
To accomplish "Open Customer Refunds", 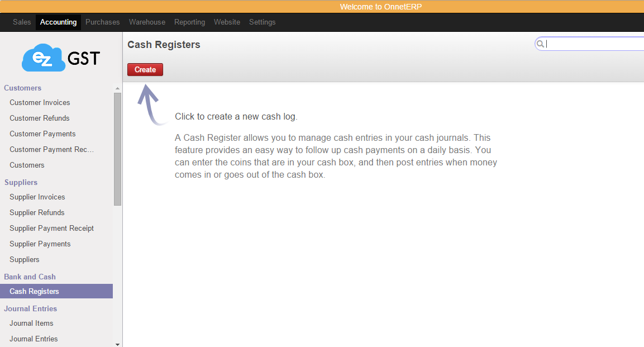I will tap(39, 118).
